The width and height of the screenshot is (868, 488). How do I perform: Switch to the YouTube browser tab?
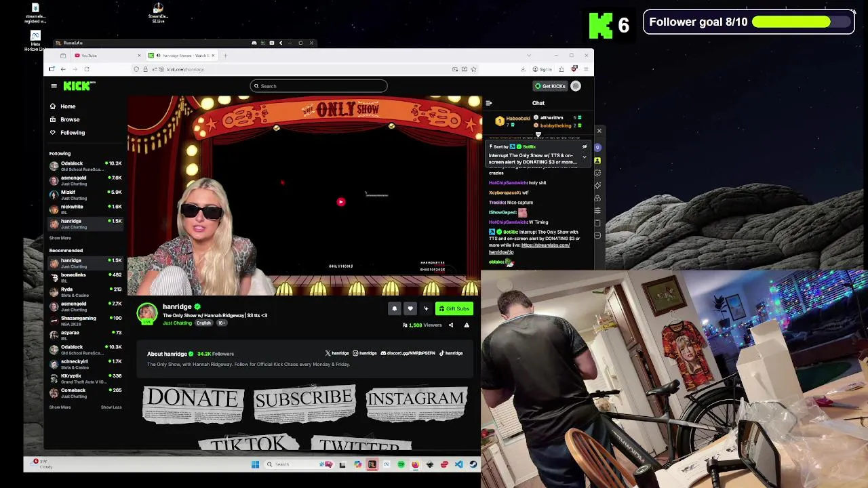[x=106, y=56]
